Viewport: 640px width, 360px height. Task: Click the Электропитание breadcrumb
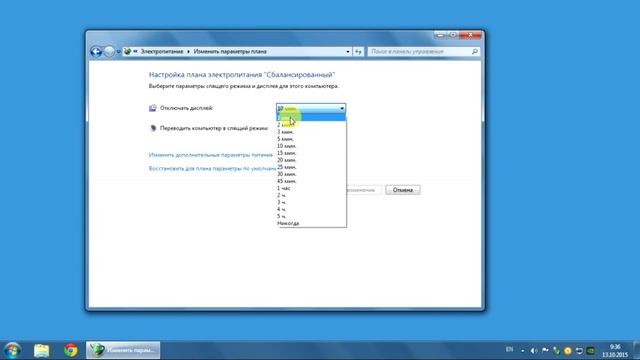[x=162, y=51]
